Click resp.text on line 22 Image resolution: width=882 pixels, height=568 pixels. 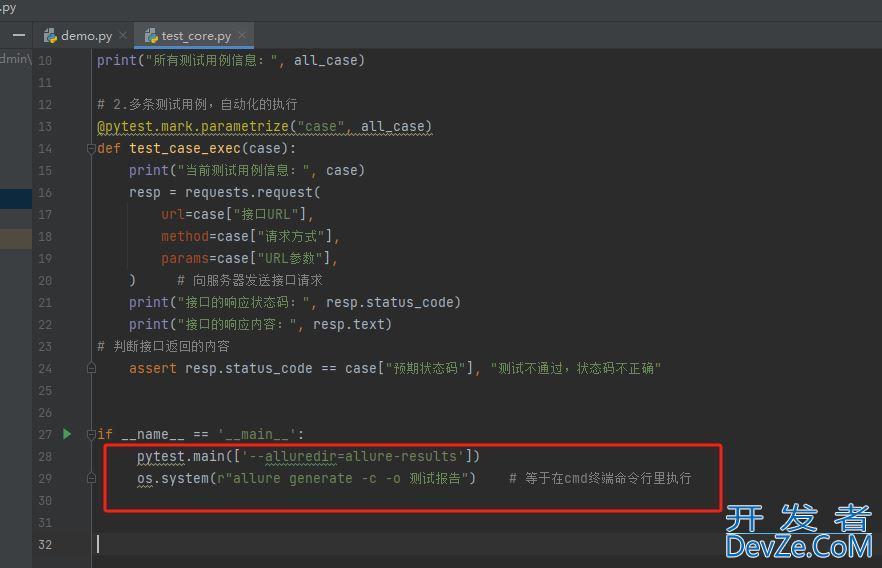(x=348, y=324)
